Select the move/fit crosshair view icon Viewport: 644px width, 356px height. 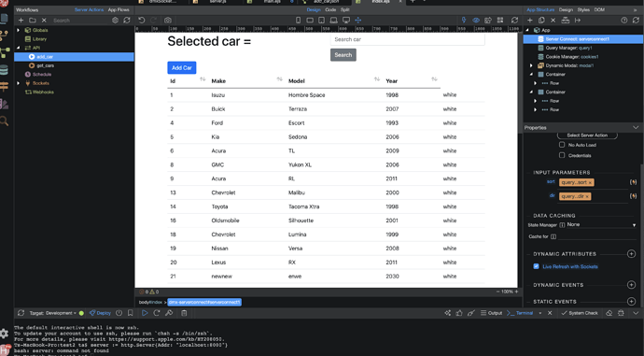(358, 21)
